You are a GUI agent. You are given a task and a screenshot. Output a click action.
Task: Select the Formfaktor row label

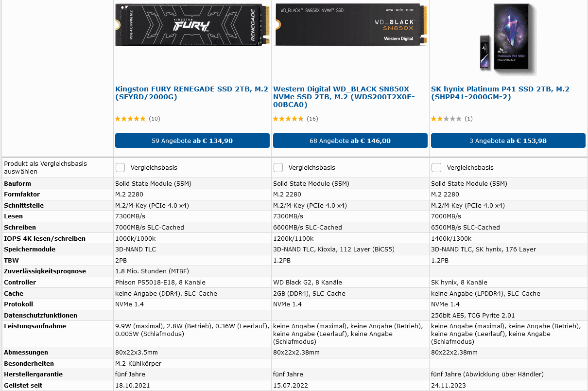(22, 195)
